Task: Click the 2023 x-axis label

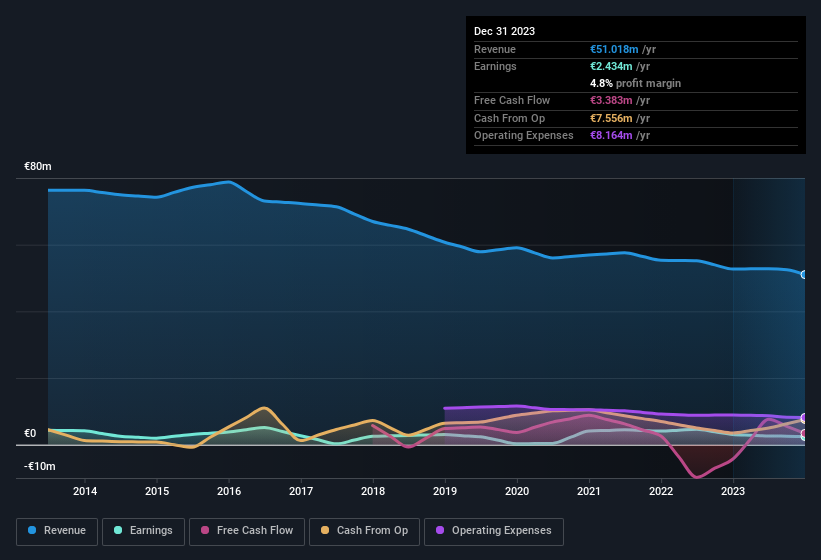Action: point(733,491)
